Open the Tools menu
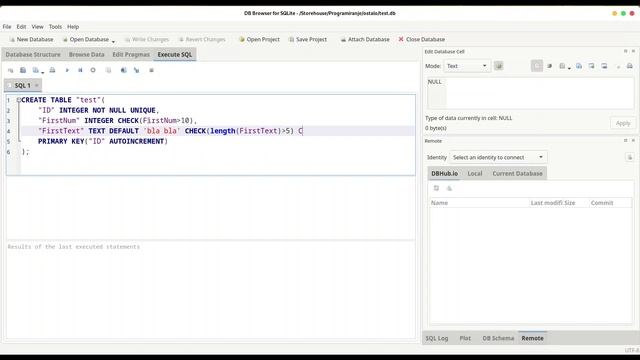The image size is (640, 360). tap(55, 27)
